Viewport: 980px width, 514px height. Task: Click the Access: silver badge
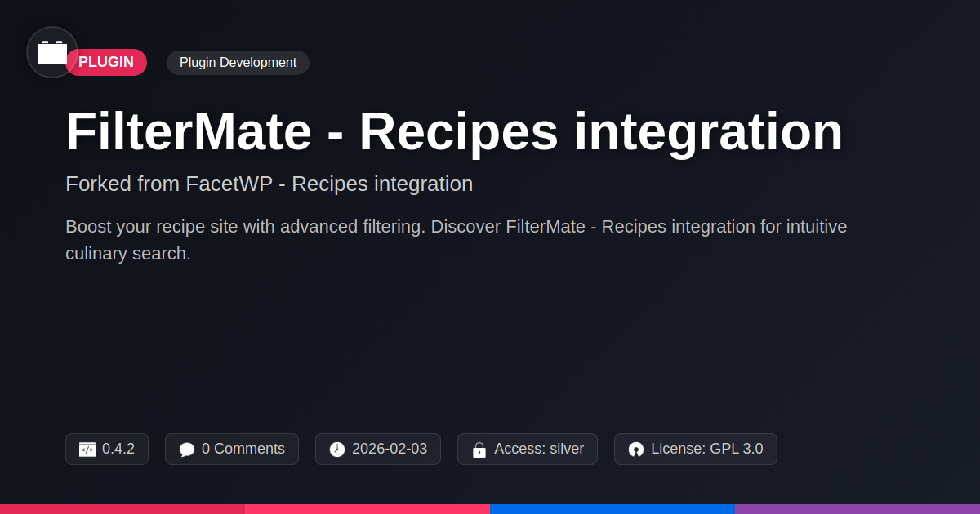click(528, 449)
